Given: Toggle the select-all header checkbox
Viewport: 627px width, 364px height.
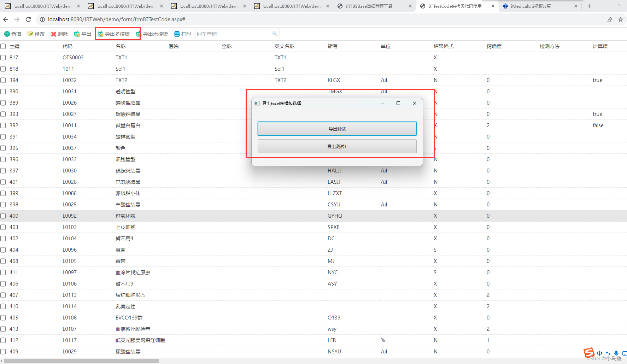Looking at the screenshot, I should coord(3,46).
